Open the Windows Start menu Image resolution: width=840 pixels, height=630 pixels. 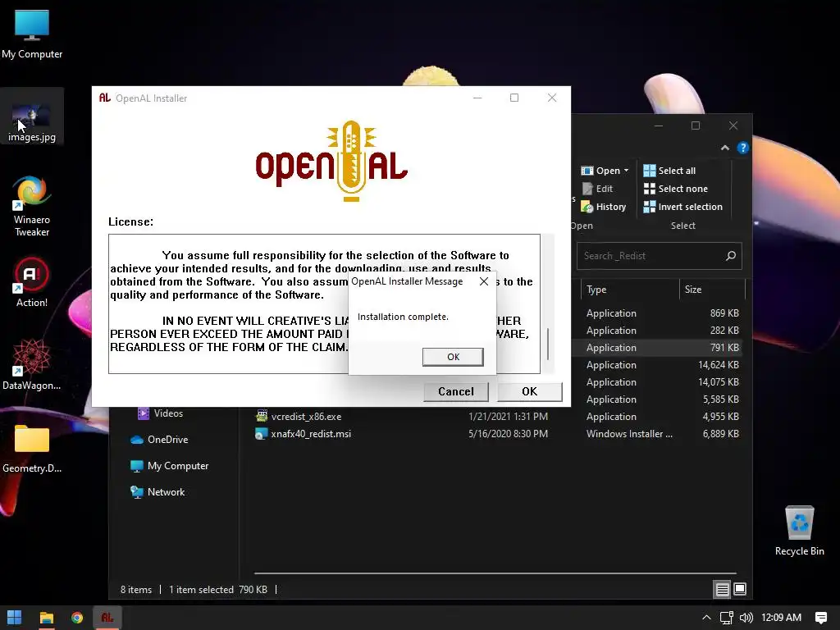[x=15, y=618]
